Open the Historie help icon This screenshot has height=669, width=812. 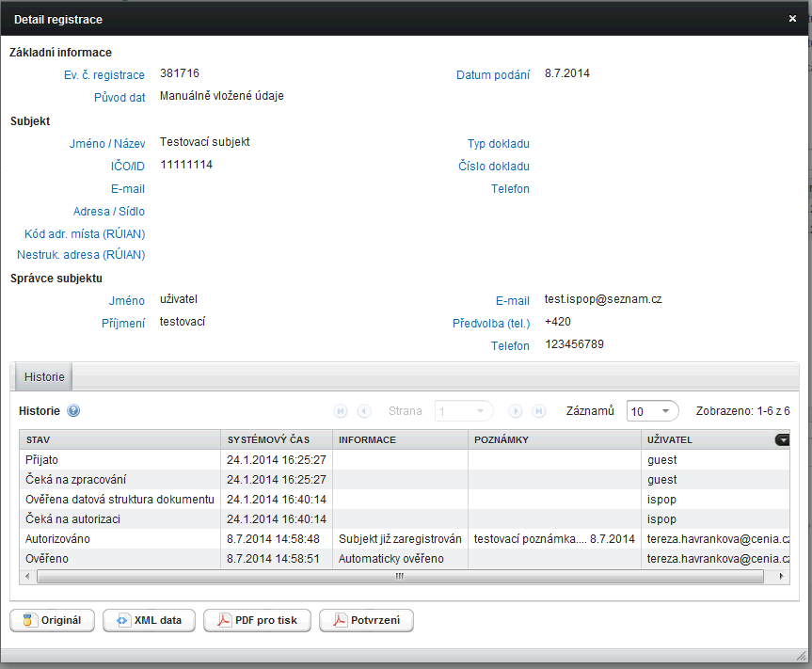pyautogui.click(x=73, y=410)
